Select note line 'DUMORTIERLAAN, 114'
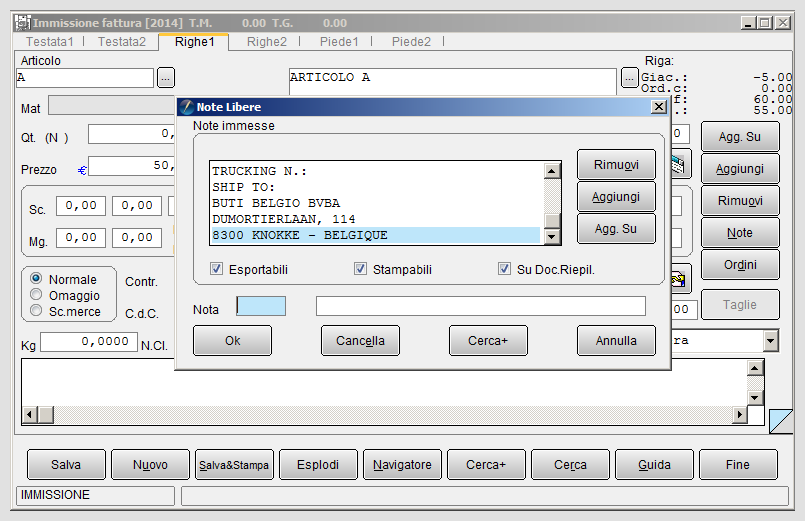Viewport: 805px width, 521px height. click(x=375, y=219)
